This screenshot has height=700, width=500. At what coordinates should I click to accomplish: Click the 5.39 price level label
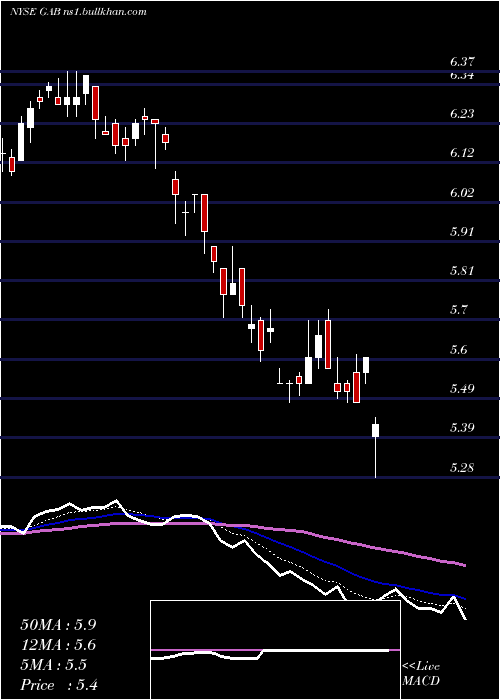[462, 428]
